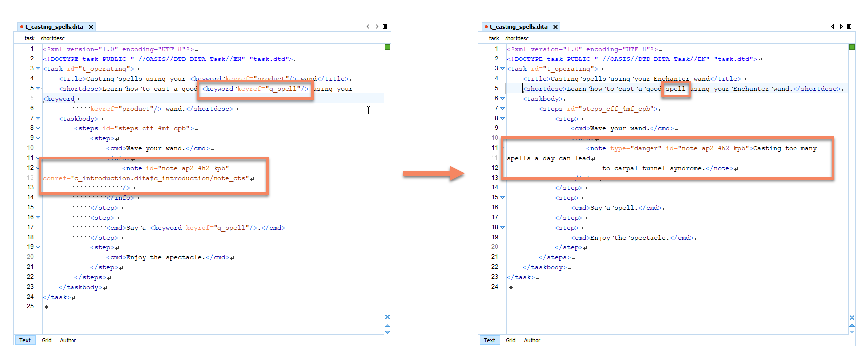The height and width of the screenshot is (362, 868).
Task: Collapse the steps fold at line 8 in the left editor
Action: [x=38, y=128]
